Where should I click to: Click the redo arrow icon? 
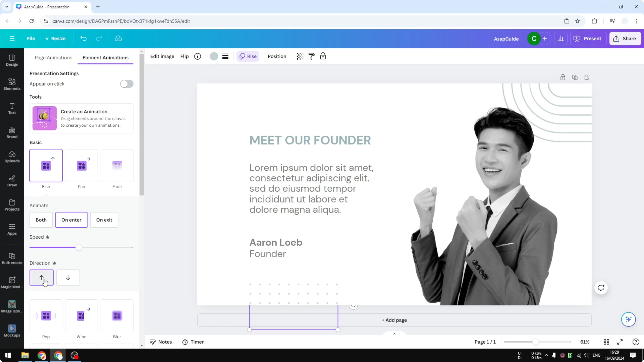tap(99, 38)
